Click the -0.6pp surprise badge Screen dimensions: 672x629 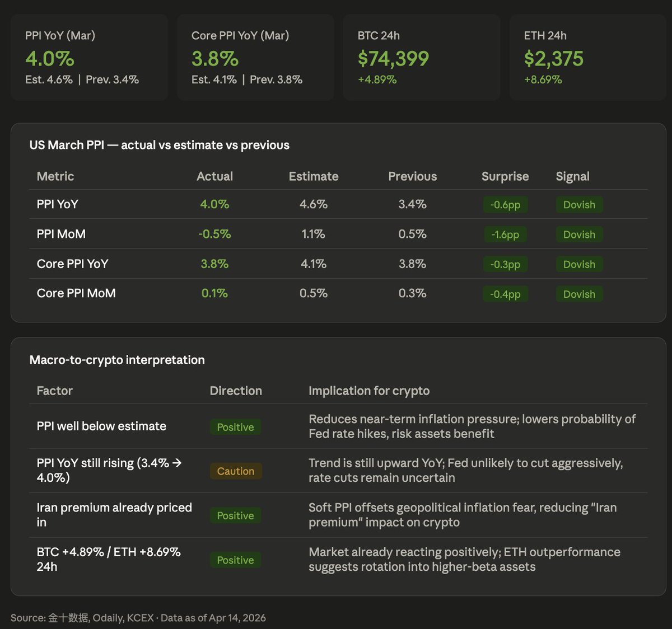505,205
